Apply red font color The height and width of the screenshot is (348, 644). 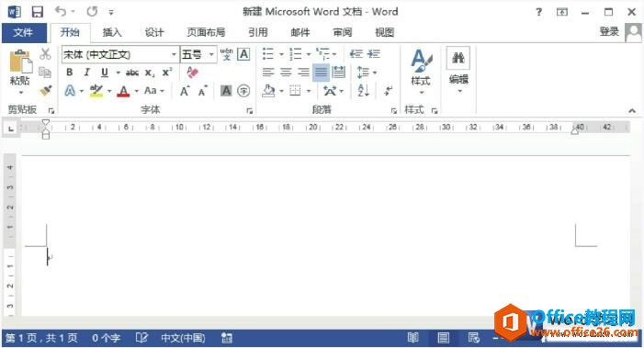click(x=123, y=91)
